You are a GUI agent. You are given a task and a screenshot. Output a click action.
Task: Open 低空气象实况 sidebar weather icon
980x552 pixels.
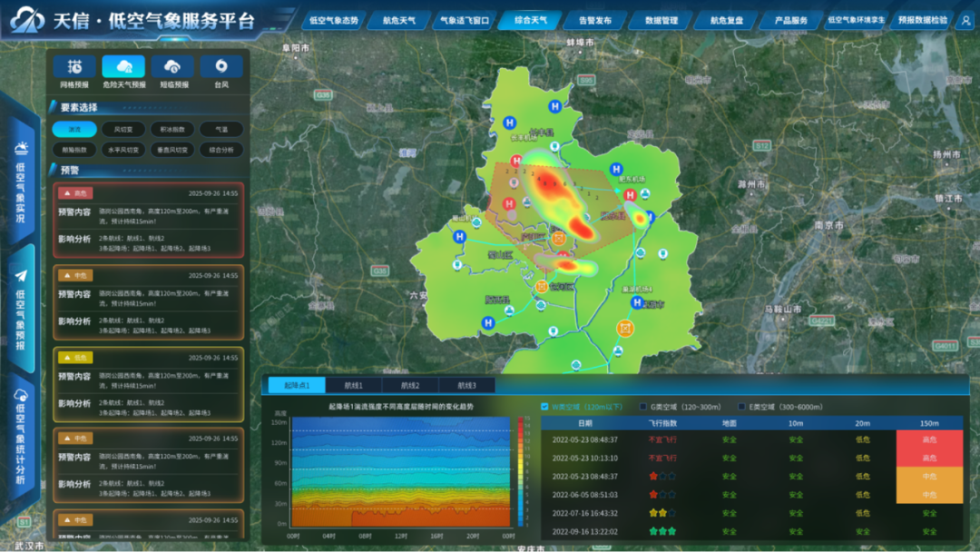(21, 148)
